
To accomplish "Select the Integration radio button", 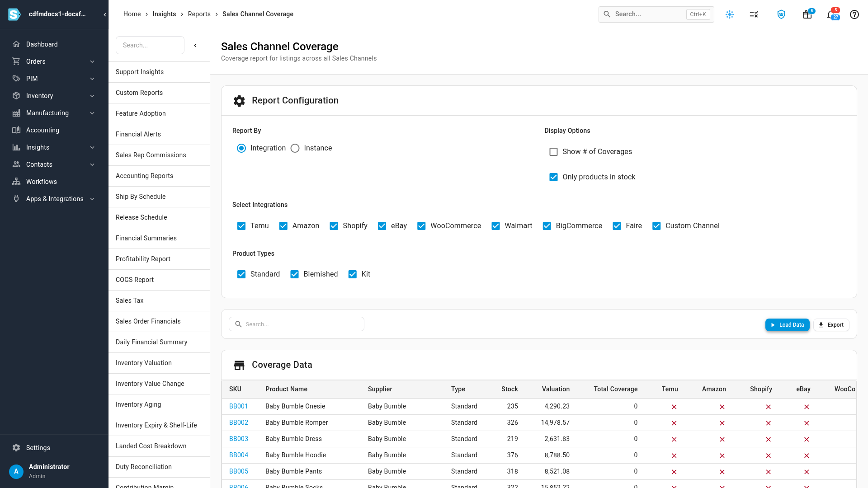I will [x=241, y=148].
